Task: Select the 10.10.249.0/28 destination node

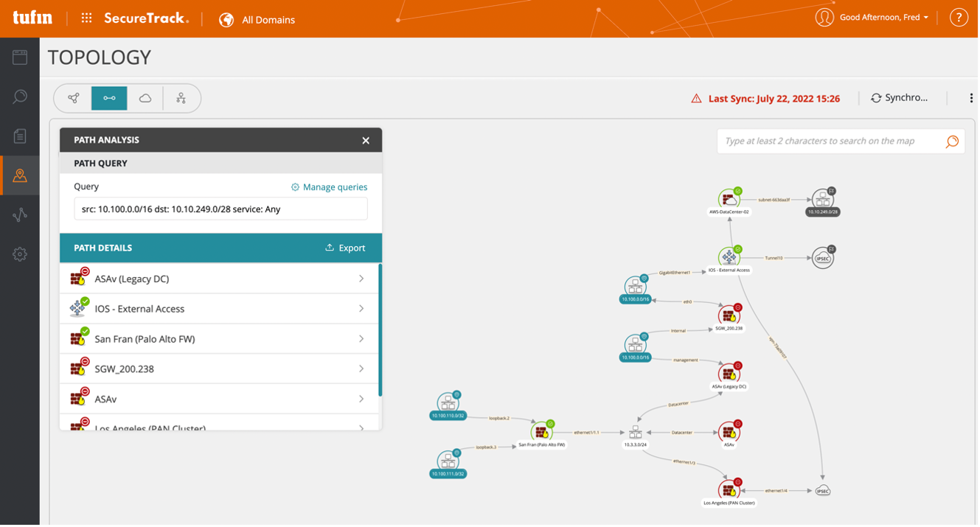Action: (x=823, y=199)
